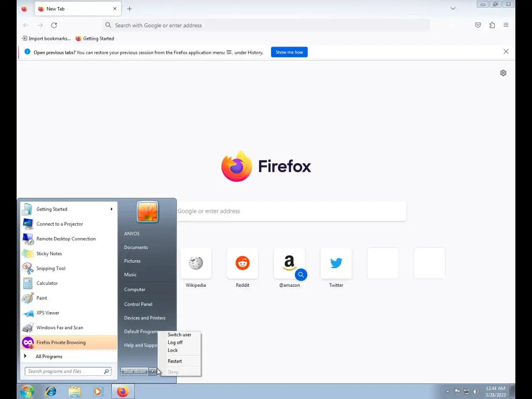Choose Log off from power menu
Viewport: 532px width, 399px height.
[179, 342]
